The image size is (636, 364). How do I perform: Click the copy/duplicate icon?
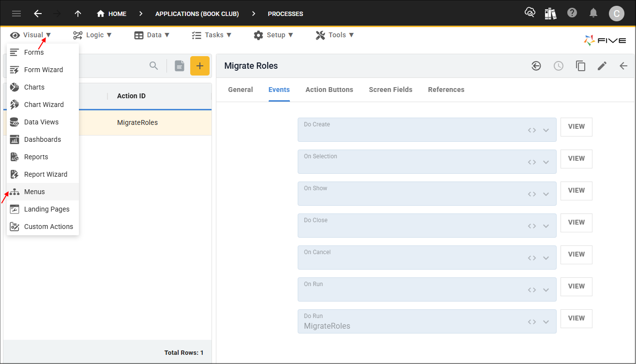click(580, 66)
